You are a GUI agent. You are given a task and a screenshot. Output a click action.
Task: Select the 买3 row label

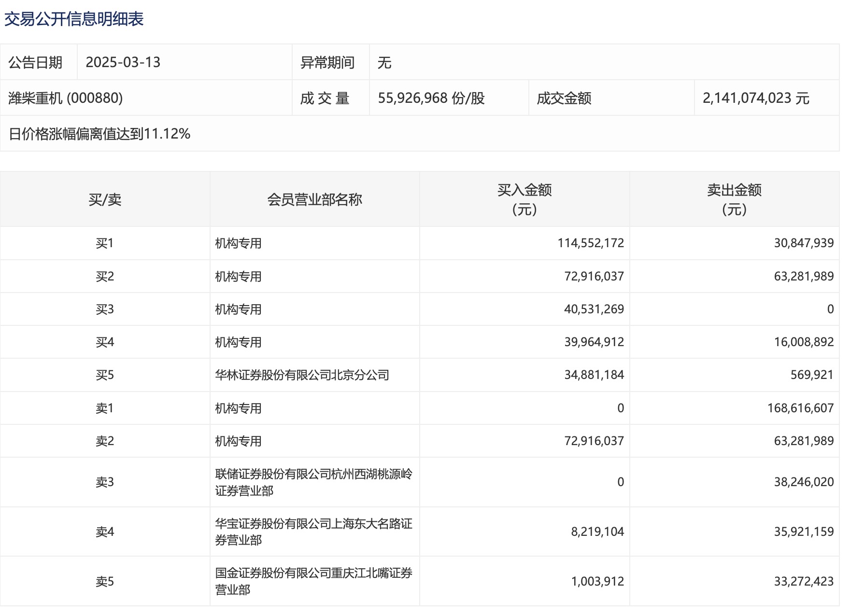coord(105,309)
